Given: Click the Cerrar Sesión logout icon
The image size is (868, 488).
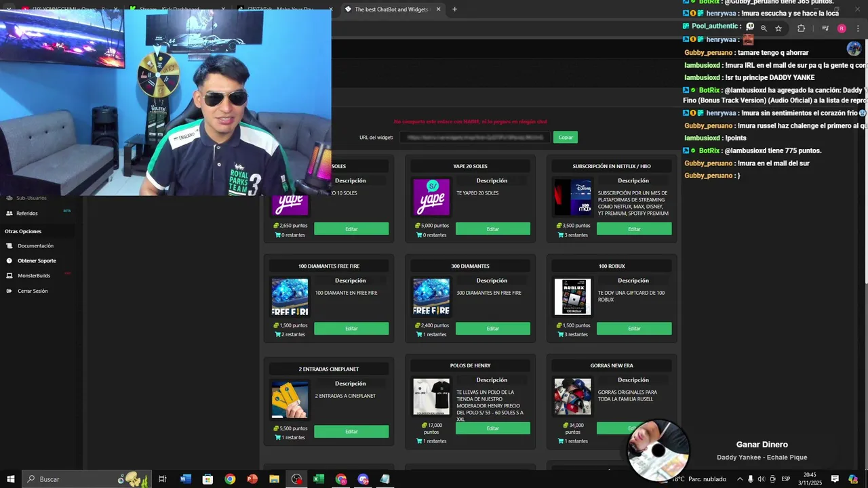Looking at the screenshot, I should pyautogui.click(x=9, y=291).
